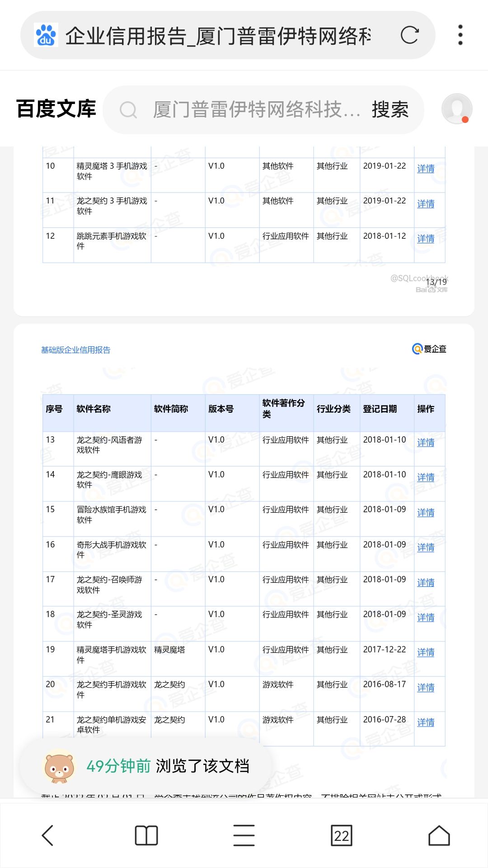The height and width of the screenshot is (868, 488).
Task: Reload the page with the refresh icon
Action: tap(409, 35)
